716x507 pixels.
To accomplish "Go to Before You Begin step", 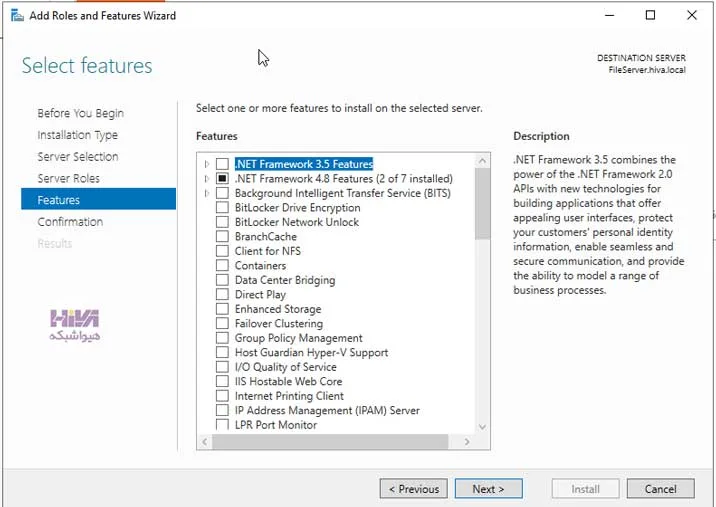I will coord(80,113).
